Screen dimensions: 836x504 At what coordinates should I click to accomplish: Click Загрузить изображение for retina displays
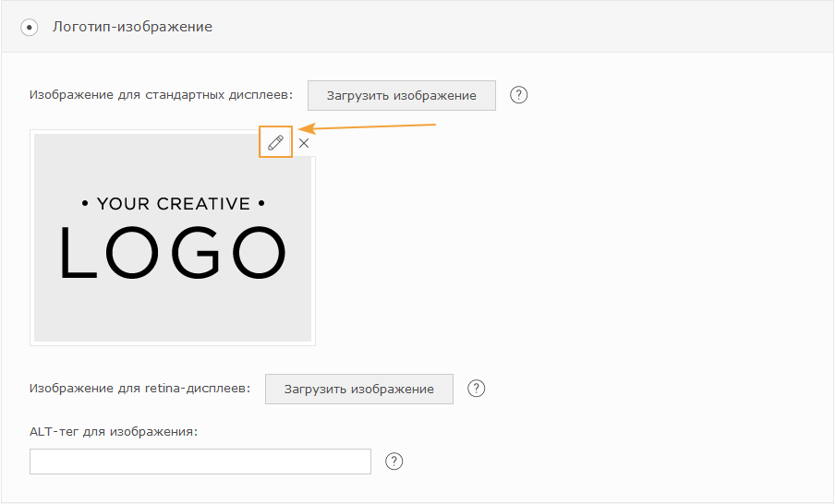point(358,389)
